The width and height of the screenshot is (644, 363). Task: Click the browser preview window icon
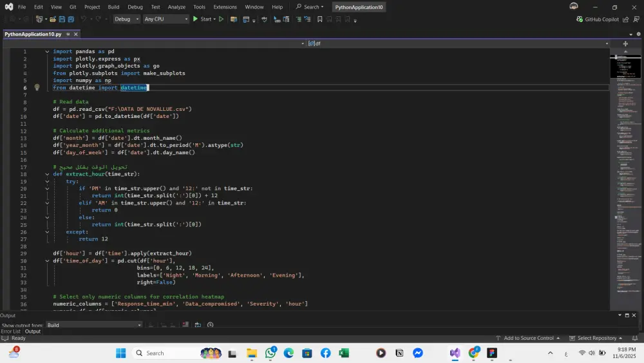coord(245,19)
